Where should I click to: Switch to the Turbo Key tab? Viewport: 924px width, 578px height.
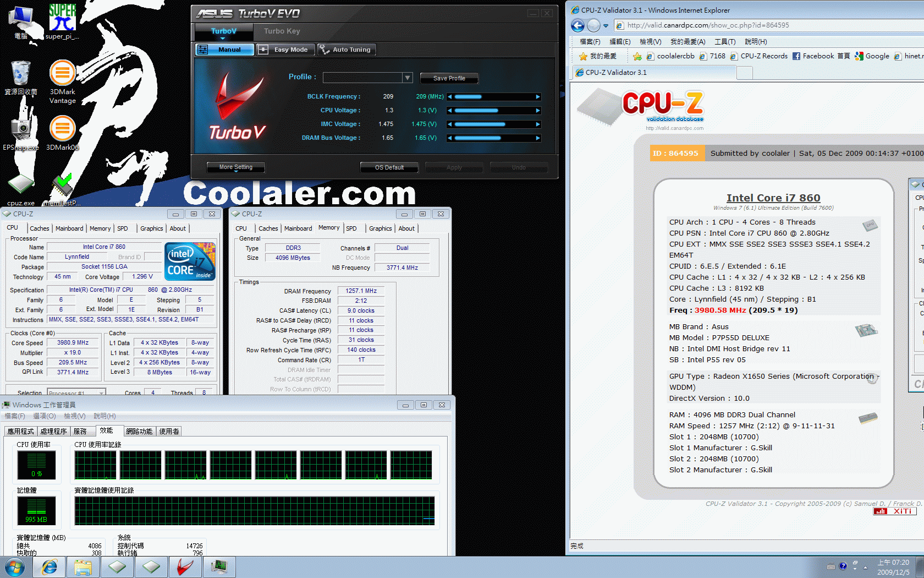click(282, 31)
